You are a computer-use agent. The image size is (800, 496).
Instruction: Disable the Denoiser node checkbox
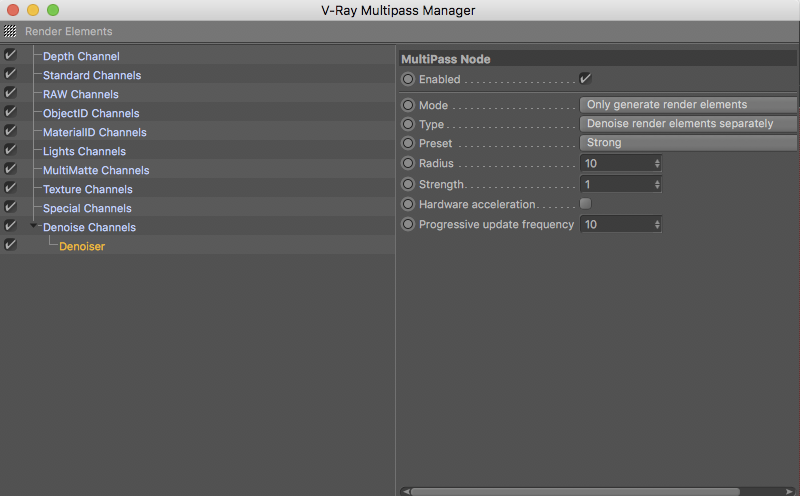click(10, 244)
